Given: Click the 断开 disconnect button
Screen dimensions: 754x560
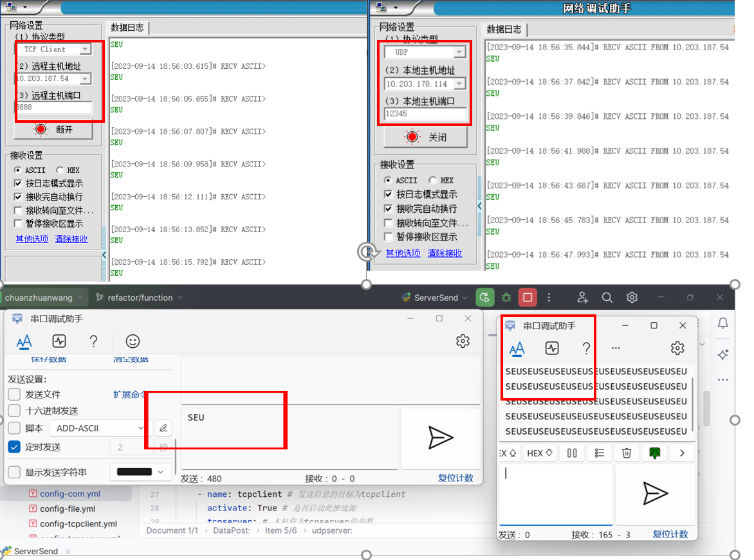Looking at the screenshot, I should pos(54,129).
